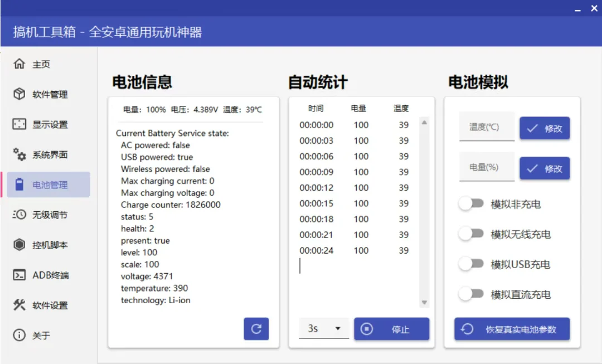Click 恢复真实电池参数 restore button
Viewport: 602px width, 364px height.
512,329
